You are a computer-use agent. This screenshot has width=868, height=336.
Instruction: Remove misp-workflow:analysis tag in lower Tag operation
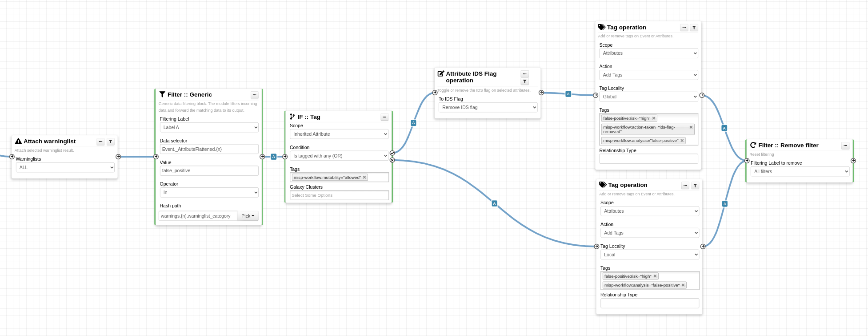pyautogui.click(x=683, y=285)
